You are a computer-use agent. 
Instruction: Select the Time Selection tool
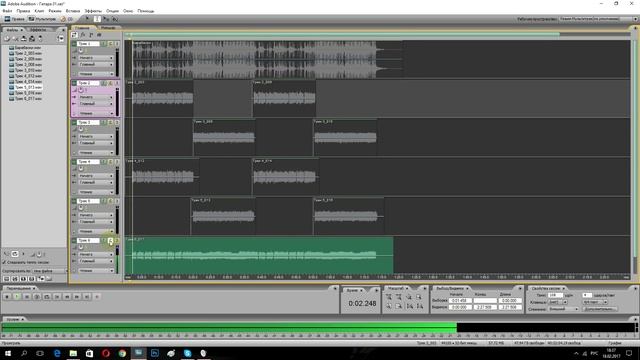coord(97,19)
